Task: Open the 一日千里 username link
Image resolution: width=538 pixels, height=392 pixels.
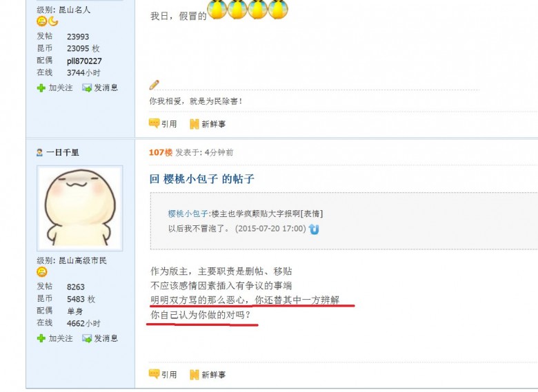Action: click(63, 152)
